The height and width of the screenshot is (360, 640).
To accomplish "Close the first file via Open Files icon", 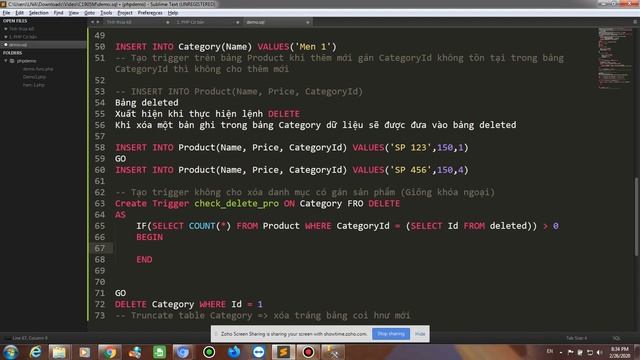I will 6,29.
